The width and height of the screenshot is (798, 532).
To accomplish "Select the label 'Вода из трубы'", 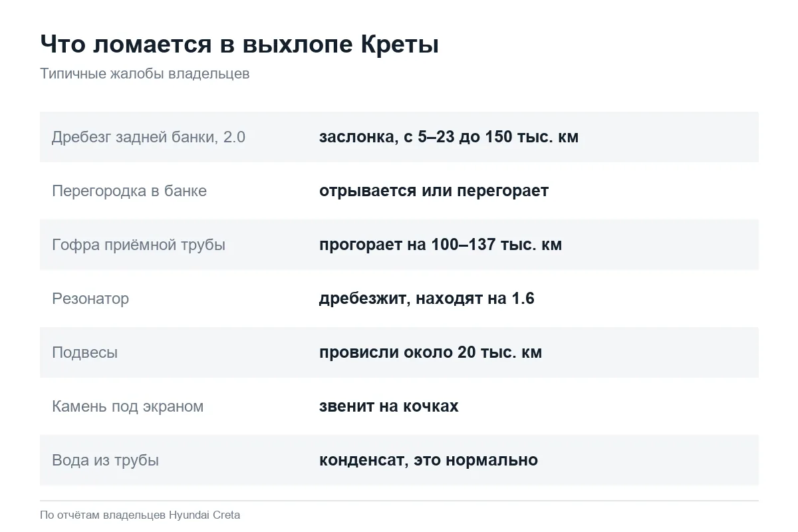I will click(x=105, y=460).
